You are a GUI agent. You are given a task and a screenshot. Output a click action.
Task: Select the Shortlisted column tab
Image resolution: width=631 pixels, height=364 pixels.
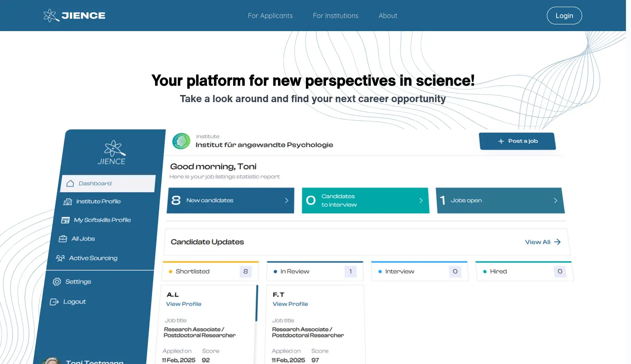(x=210, y=272)
